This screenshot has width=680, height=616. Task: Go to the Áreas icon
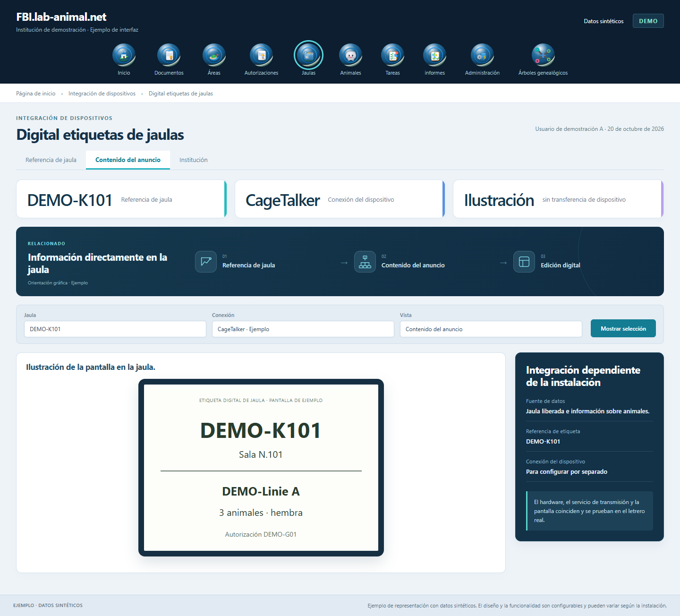click(x=214, y=55)
